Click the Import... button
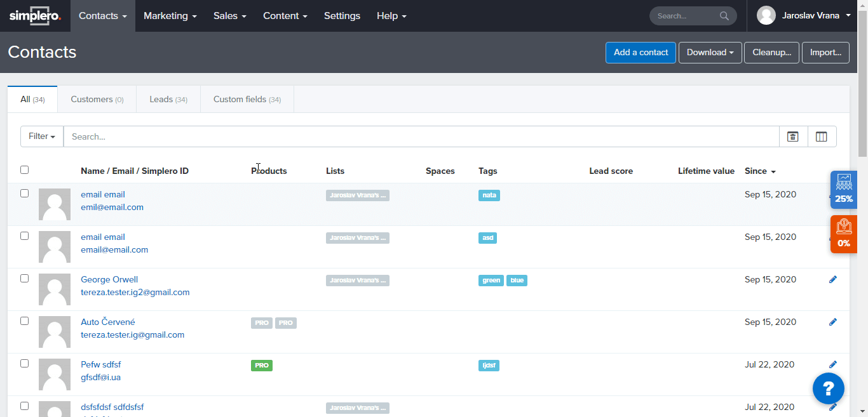This screenshot has width=868, height=417. click(x=825, y=53)
